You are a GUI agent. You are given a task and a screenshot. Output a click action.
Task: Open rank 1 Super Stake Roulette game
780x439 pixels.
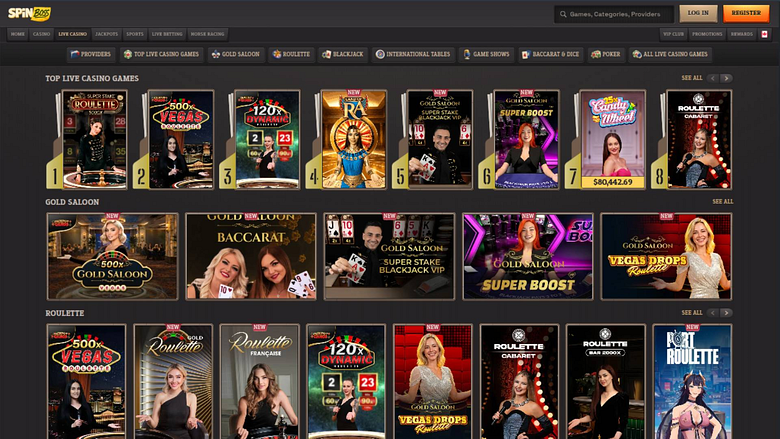coord(95,139)
